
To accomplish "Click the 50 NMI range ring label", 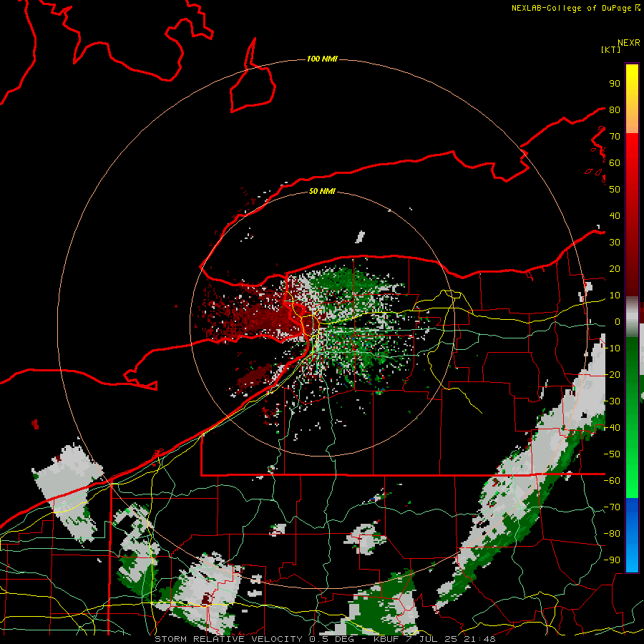I will coord(322,191).
